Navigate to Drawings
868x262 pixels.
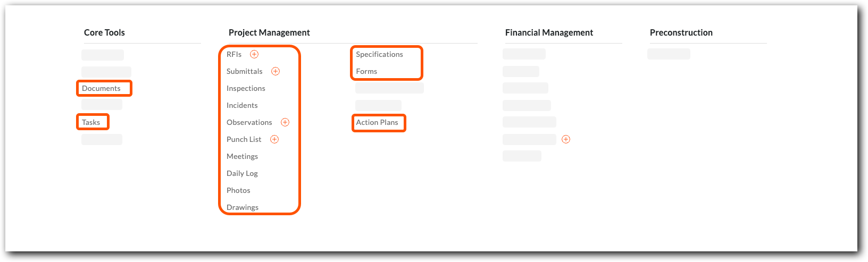point(243,207)
